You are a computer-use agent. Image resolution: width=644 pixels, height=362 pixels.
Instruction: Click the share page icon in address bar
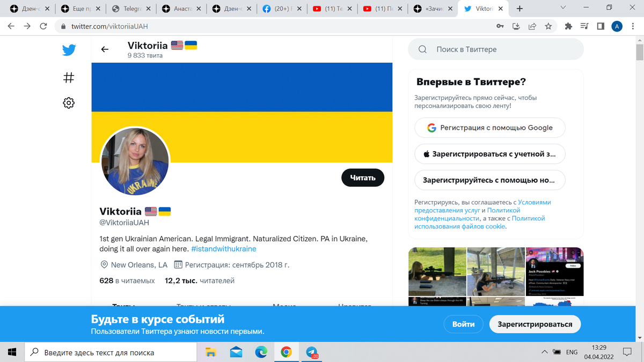pyautogui.click(x=532, y=26)
